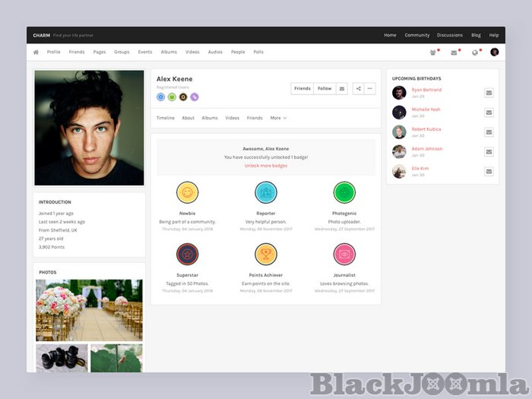Viewport: 532px width, 399px height.
Task: Click the Unlock more badges link
Action: click(x=266, y=165)
